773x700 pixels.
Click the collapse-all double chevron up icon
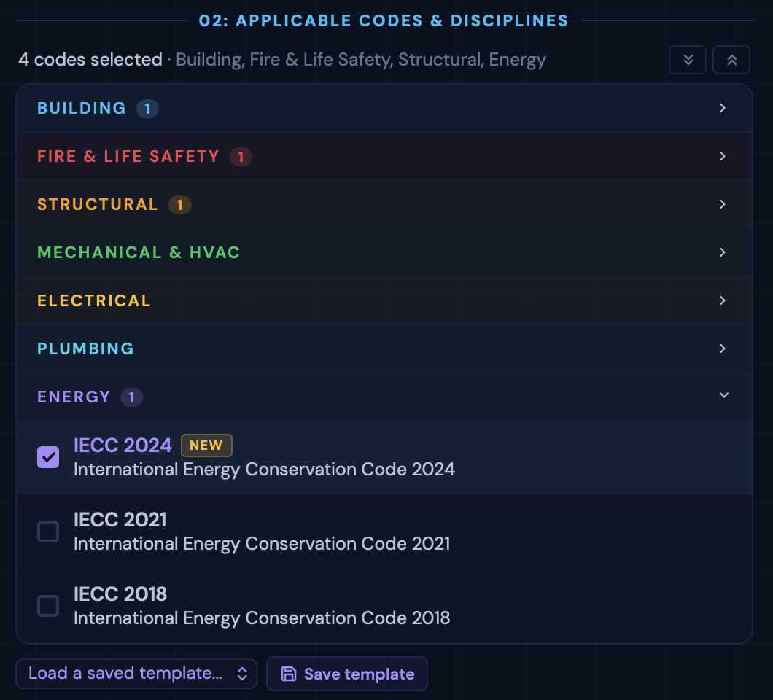coord(731,60)
